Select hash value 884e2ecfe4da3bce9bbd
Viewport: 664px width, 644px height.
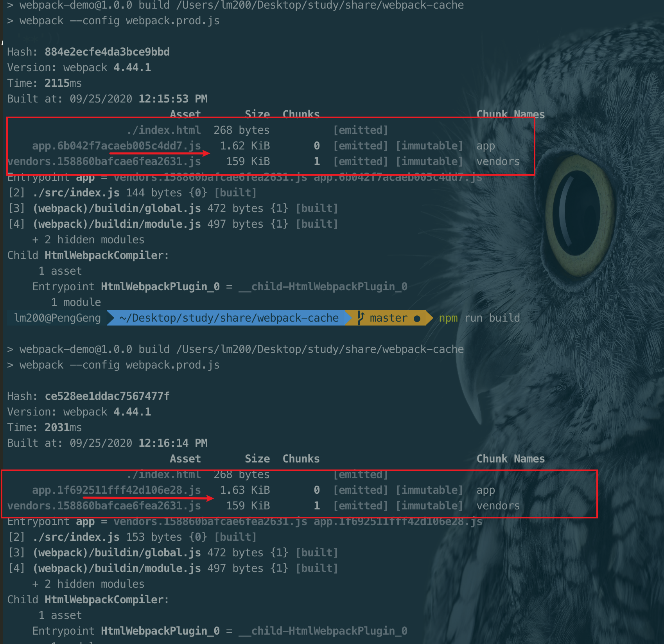pyautogui.click(x=107, y=52)
